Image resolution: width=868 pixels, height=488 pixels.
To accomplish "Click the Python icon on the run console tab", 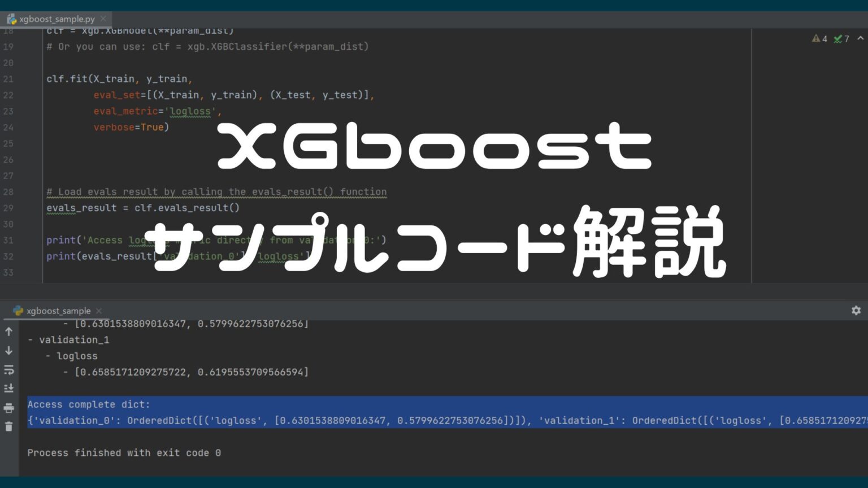I will tap(17, 311).
